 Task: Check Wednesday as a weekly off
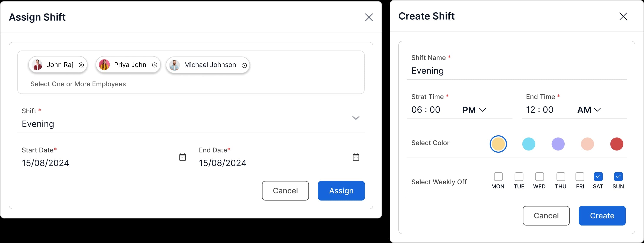coord(539,176)
